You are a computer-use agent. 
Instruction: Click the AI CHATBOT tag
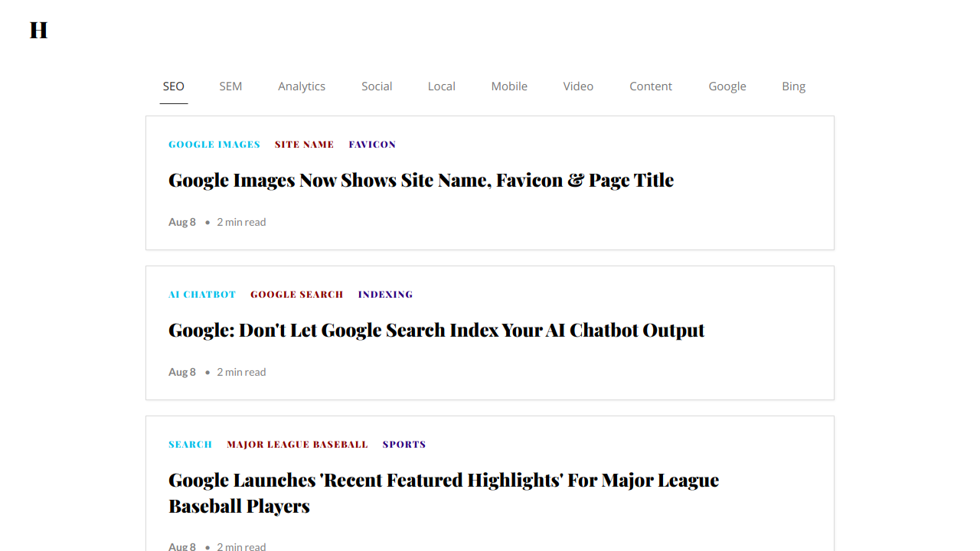click(x=202, y=295)
